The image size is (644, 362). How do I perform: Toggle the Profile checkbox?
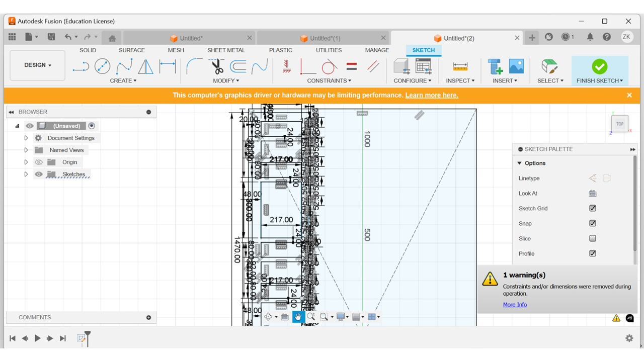coord(593,253)
